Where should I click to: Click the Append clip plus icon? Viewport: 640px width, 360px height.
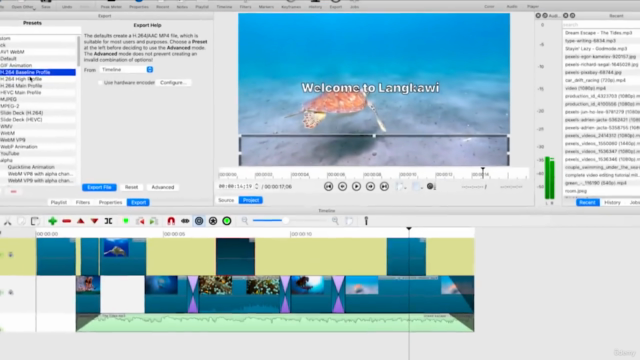[52, 221]
